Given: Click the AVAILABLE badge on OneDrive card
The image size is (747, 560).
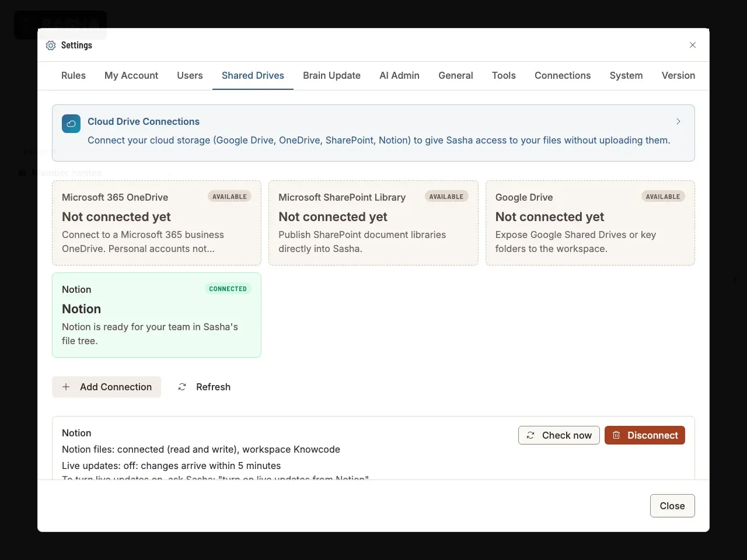Looking at the screenshot, I should (230, 197).
